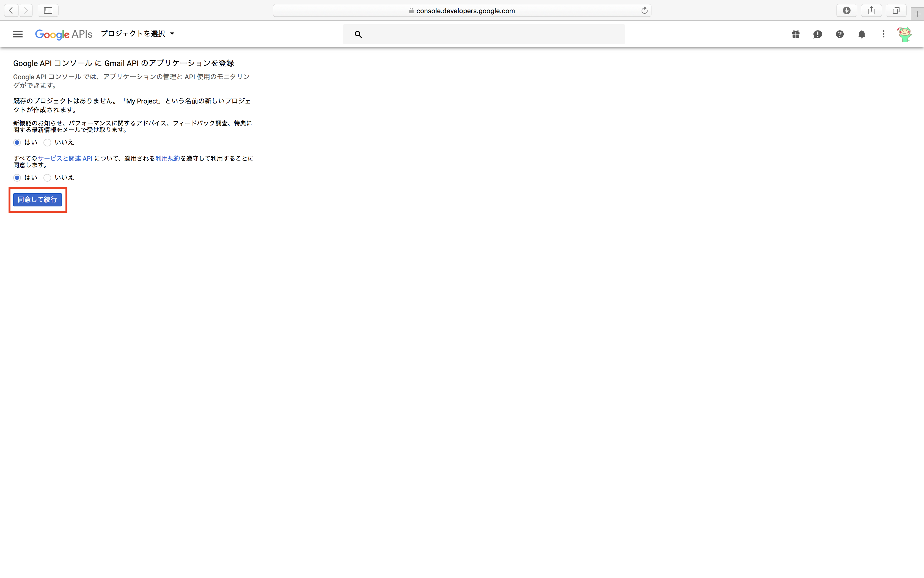Screen dimensions: 924x578
Task: Click the 同意して続行 button
Action: tap(37, 200)
